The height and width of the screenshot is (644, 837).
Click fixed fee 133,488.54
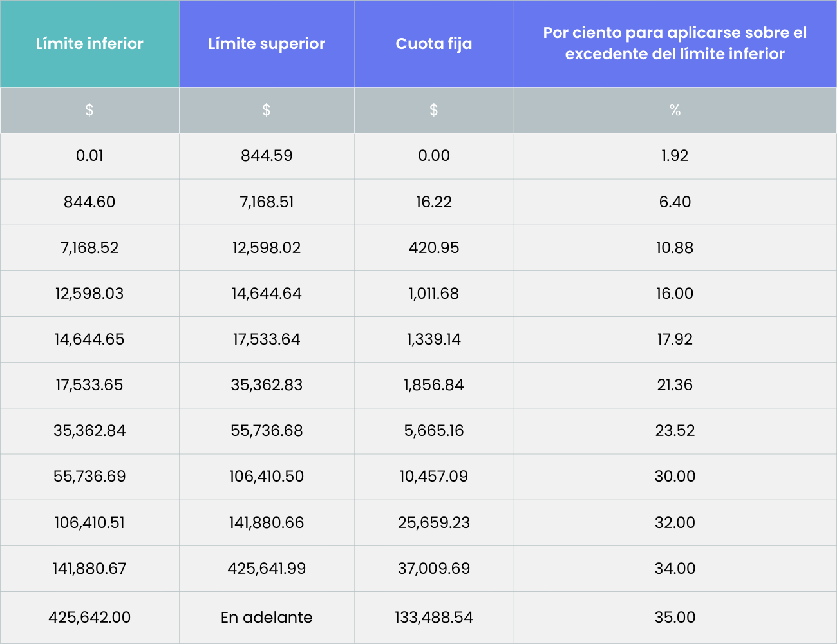[x=434, y=617]
